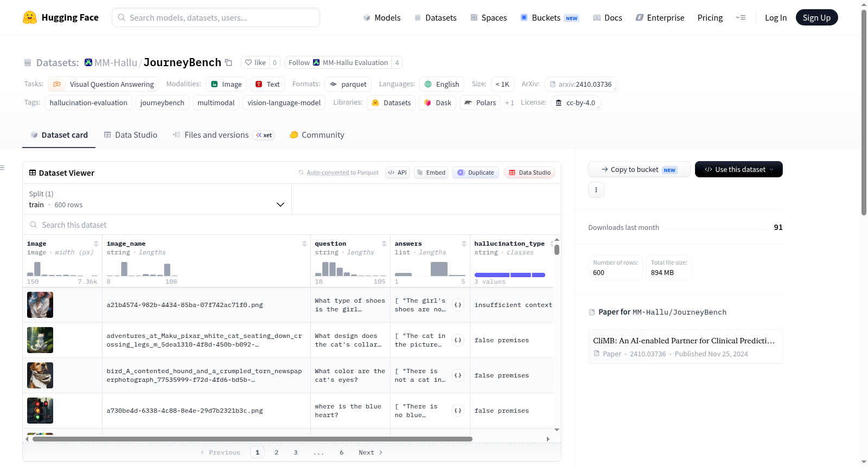This screenshot has height=467, width=868.
Task: Open the CliMB paper card link
Action: (x=685, y=346)
